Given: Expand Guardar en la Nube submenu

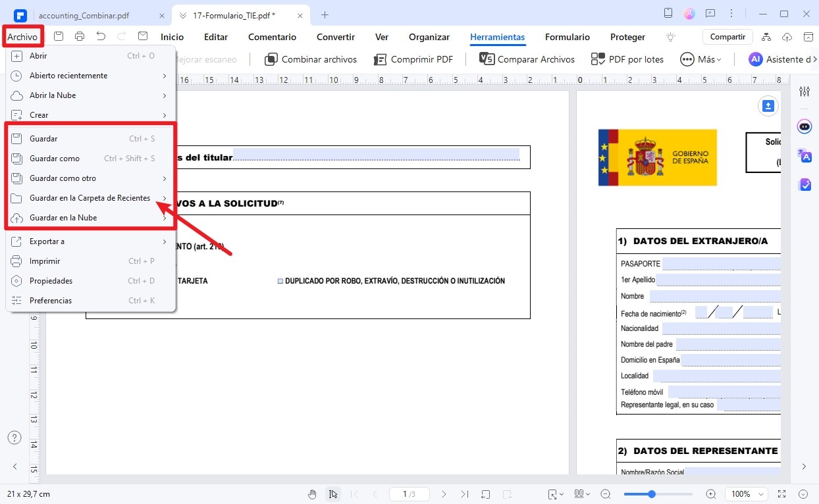Looking at the screenshot, I should [165, 218].
